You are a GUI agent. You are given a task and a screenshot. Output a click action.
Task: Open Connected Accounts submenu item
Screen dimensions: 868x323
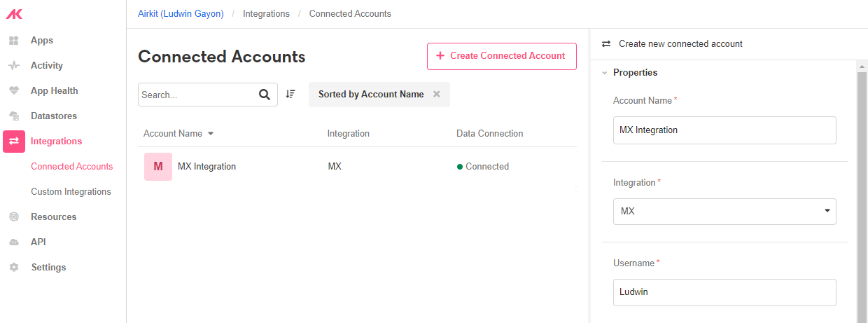click(x=72, y=167)
